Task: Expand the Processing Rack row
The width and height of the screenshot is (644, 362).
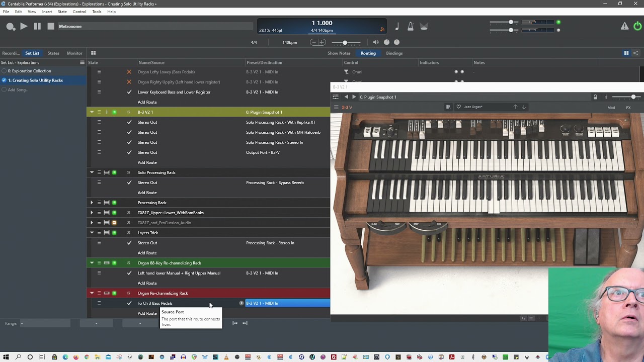Action: pyautogui.click(x=92, y=203)
